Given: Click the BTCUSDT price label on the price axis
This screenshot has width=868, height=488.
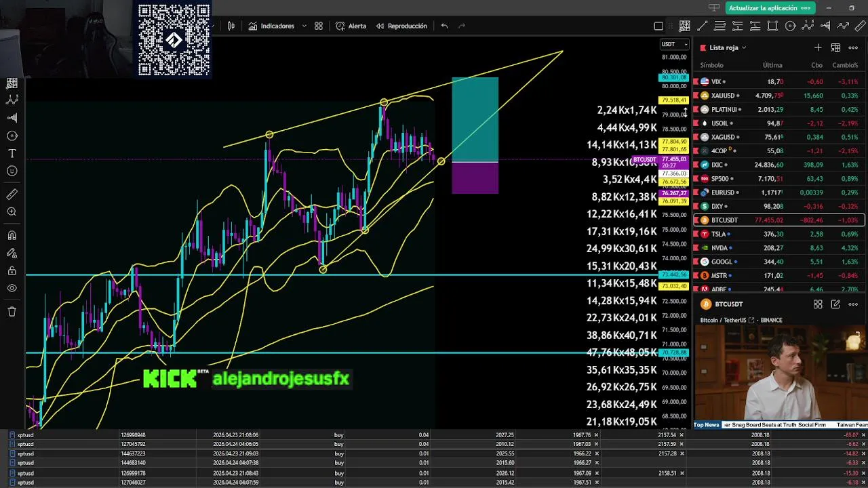Looking at the screenshot, I should coord(645,160).
